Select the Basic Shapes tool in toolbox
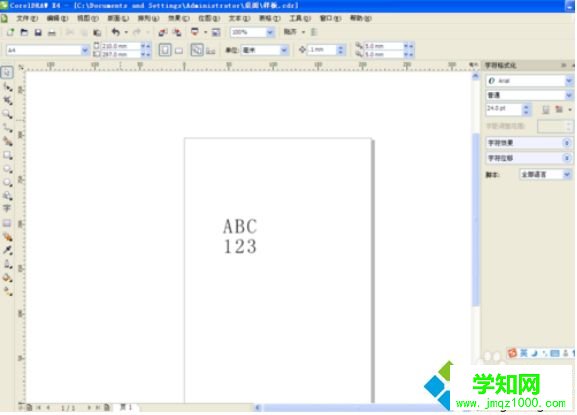Viewport: 577px width, 415px height. click(7, 195)
